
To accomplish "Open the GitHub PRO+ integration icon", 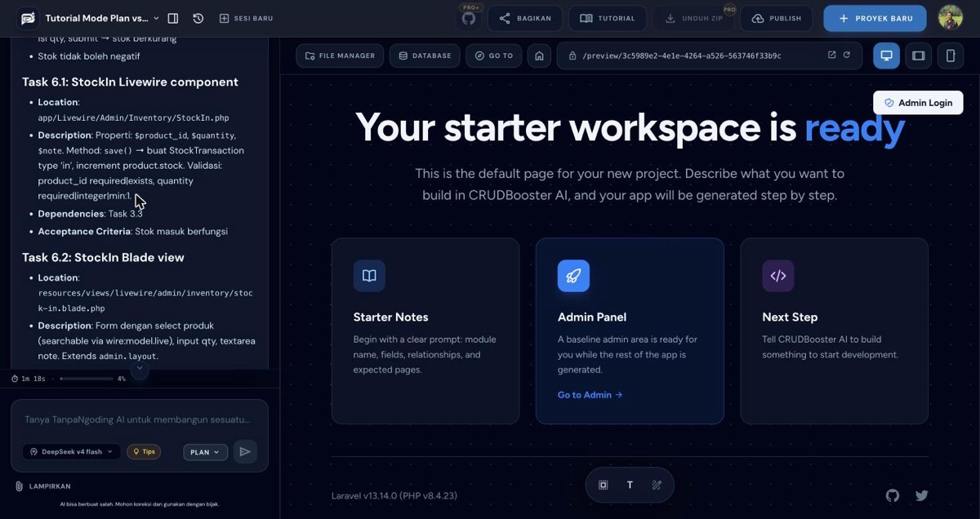I will (469, 18).
